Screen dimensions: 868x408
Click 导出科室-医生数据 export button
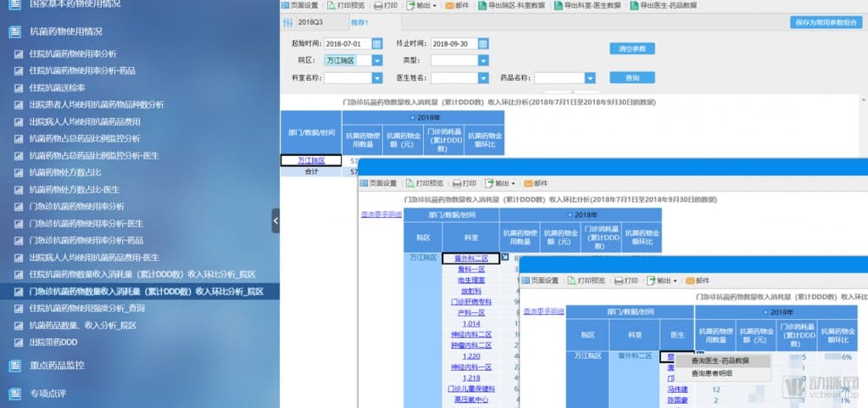[587, 5]
